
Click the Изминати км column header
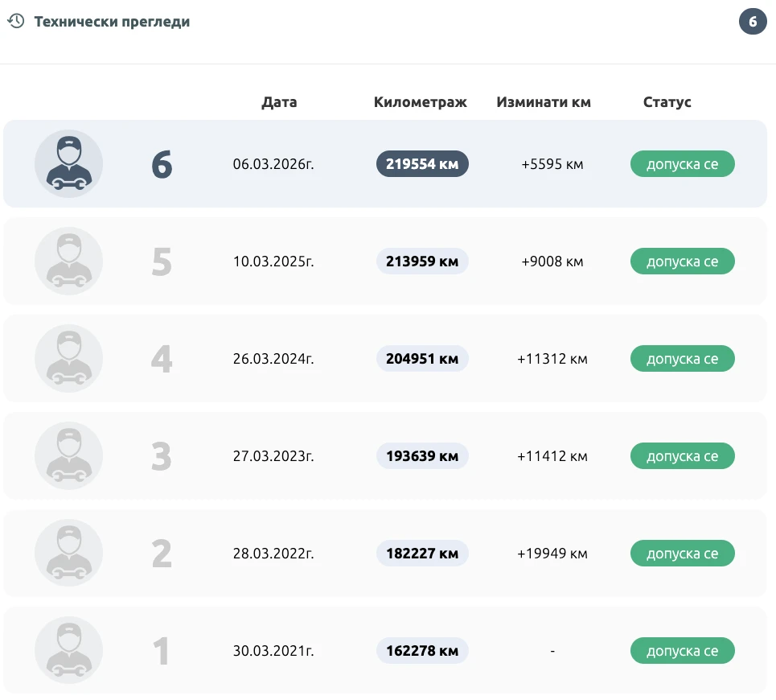click(x=544, y=102)
